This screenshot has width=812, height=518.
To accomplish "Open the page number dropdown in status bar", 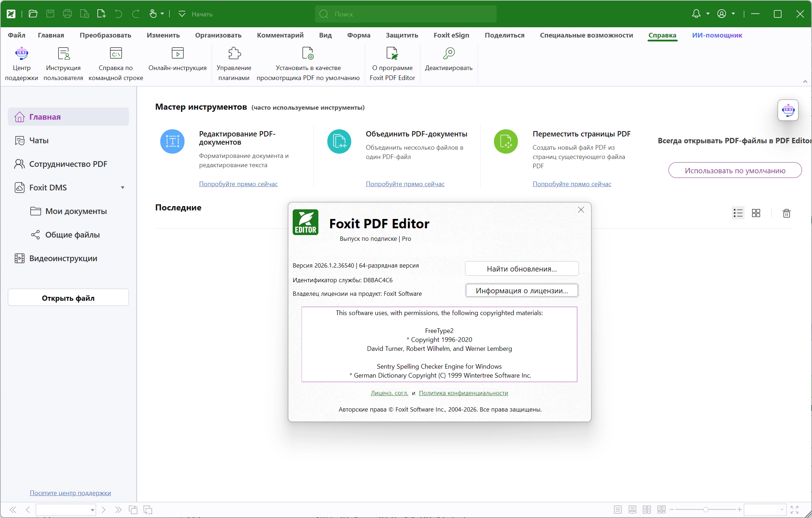I will click(92, 510).
